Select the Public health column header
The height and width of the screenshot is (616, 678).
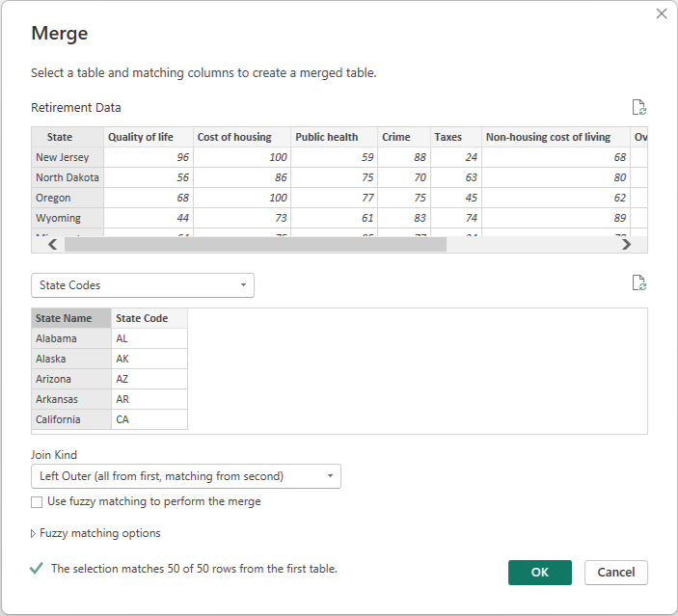[335, 137]
